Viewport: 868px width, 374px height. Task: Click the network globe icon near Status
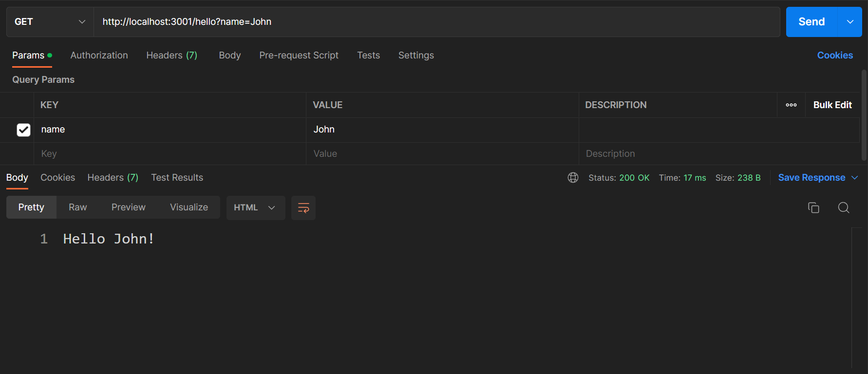click(x=573, y=178)
